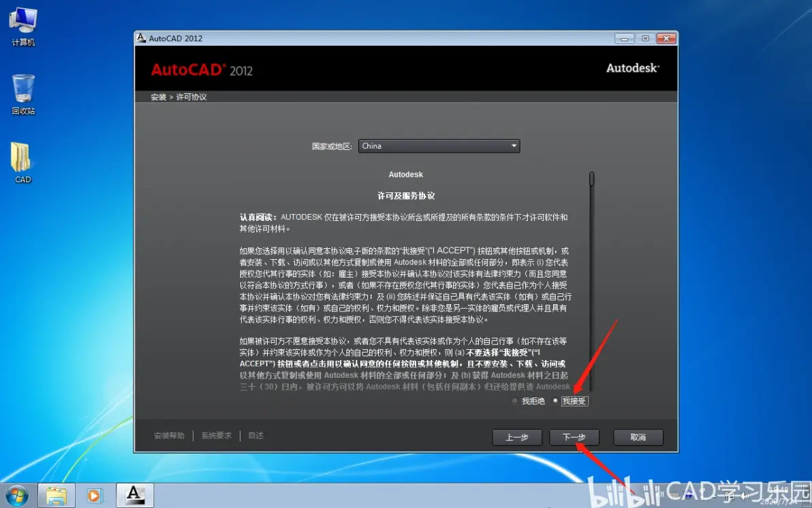Open the 国家或地区 China dropdown
This screenshot has height=508, width=812.
click(439, 146)
